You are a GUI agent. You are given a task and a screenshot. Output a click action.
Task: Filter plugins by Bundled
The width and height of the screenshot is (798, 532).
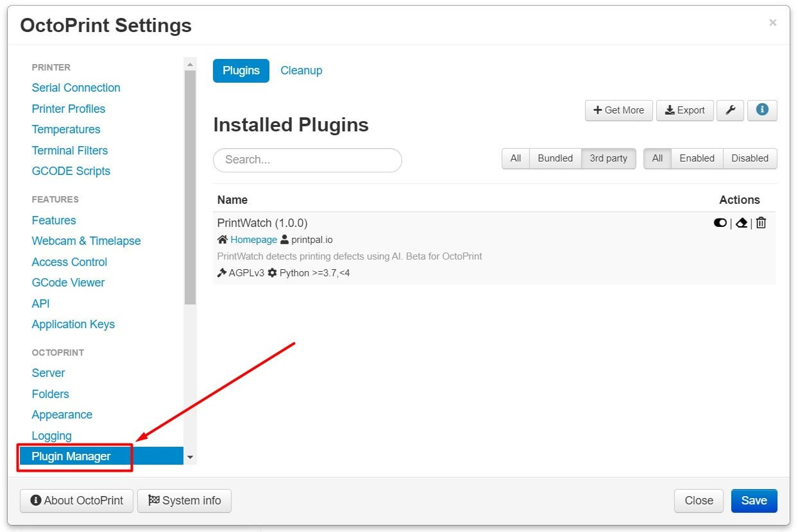coord(555,158)
